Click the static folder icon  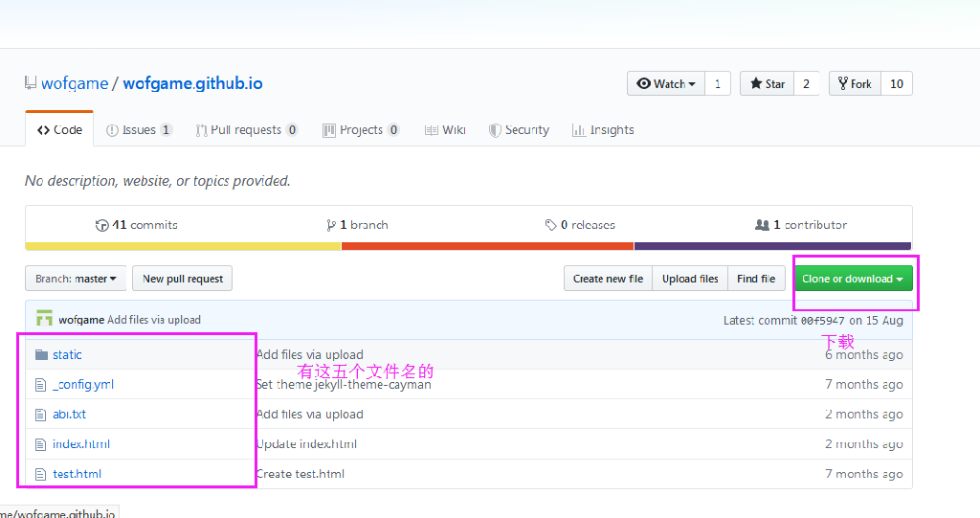click(x=41, y=354)
